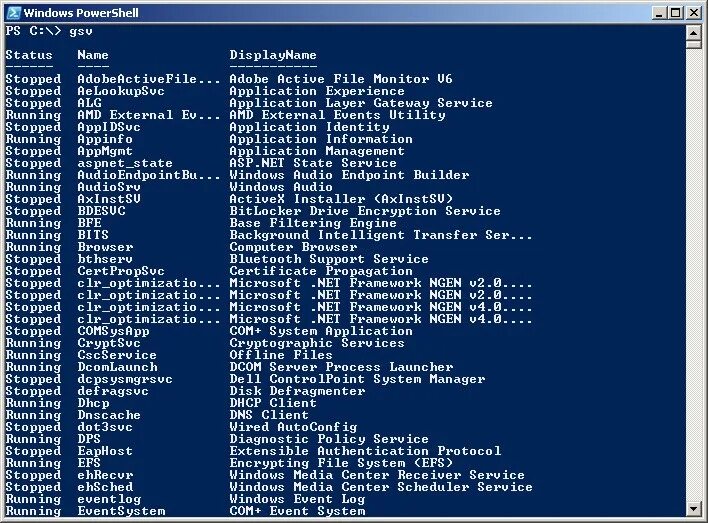This screenshot has height=523, width=708.
Task: Click the typed command 'gsv'
Action: coord(81,31)
